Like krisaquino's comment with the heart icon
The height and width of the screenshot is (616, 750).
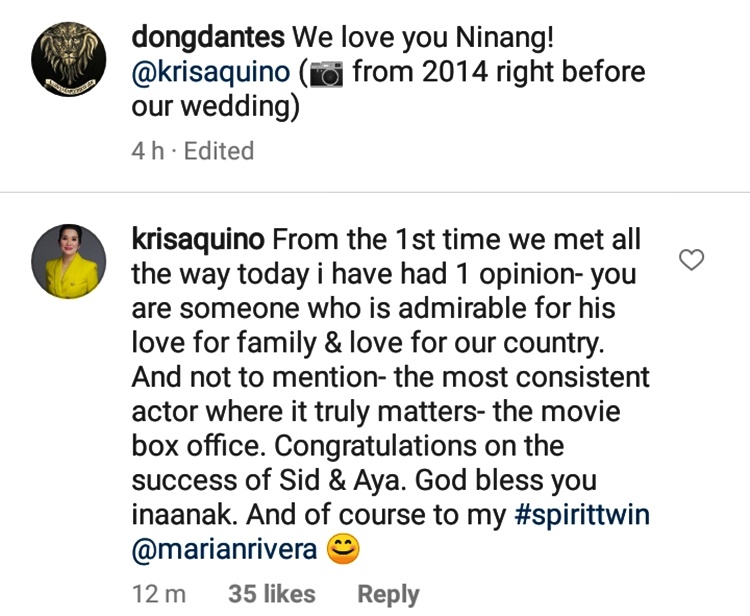click(x=692, y=261)
